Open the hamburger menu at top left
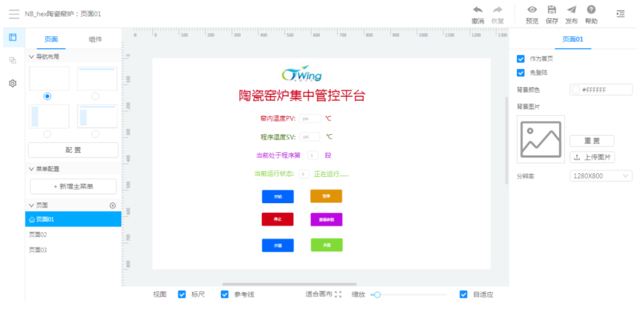This screenshot has height=316, width=644. pos(14,14)
